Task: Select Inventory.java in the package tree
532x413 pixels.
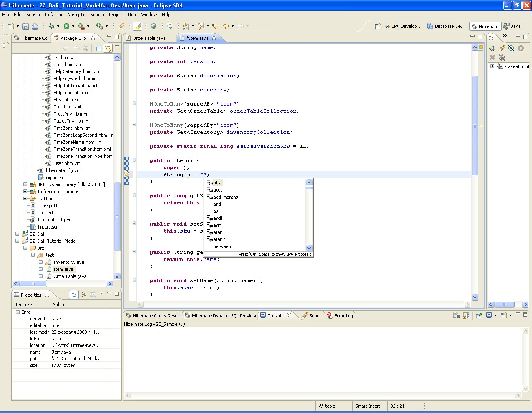Action: click(x=69, y=262)
